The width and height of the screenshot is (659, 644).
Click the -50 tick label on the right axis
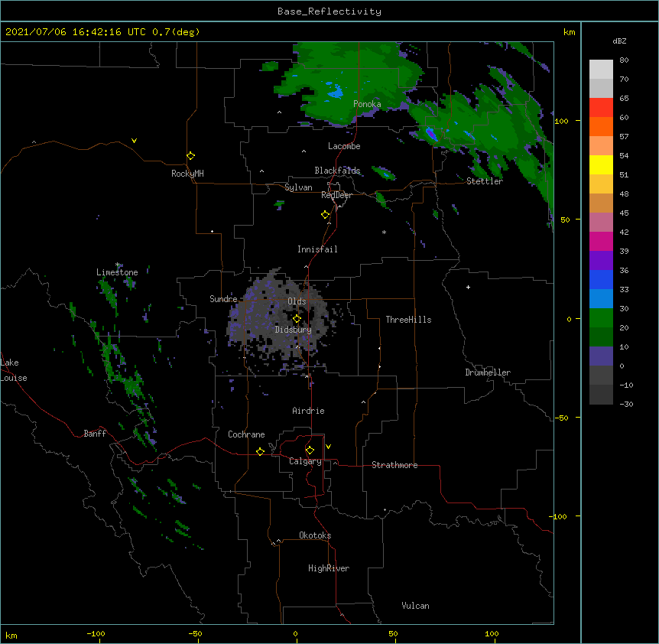pyautogui.click(x=561, y=418)
